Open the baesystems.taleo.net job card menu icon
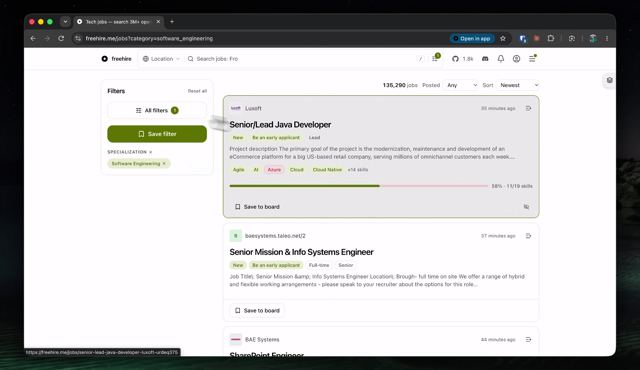 coord(529,236)
